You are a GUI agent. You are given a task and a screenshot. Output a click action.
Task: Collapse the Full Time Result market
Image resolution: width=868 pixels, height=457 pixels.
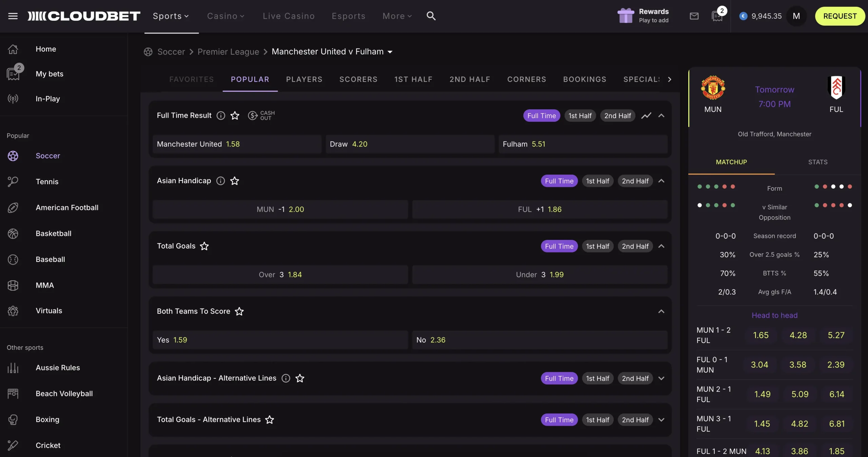[661, 116]
